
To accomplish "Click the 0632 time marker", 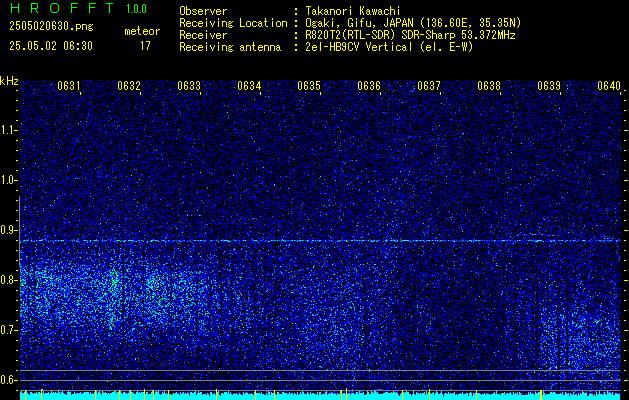I will (x=129, y=86).
